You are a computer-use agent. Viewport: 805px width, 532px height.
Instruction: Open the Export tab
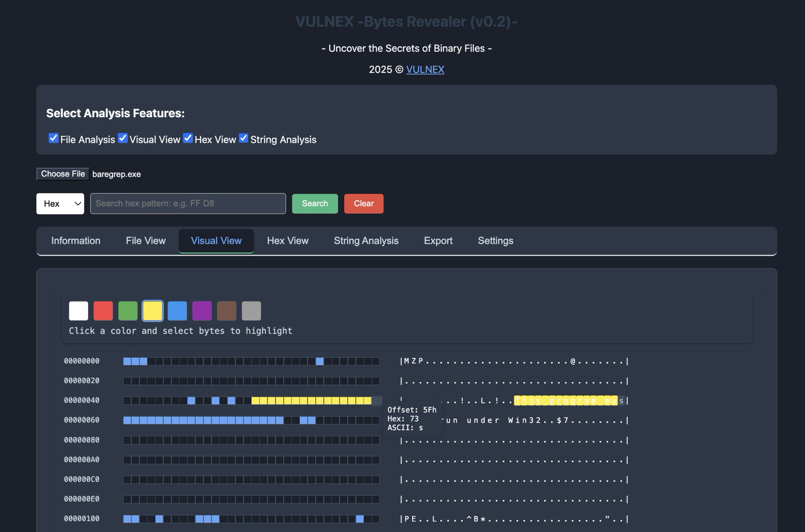coord(438,241)
